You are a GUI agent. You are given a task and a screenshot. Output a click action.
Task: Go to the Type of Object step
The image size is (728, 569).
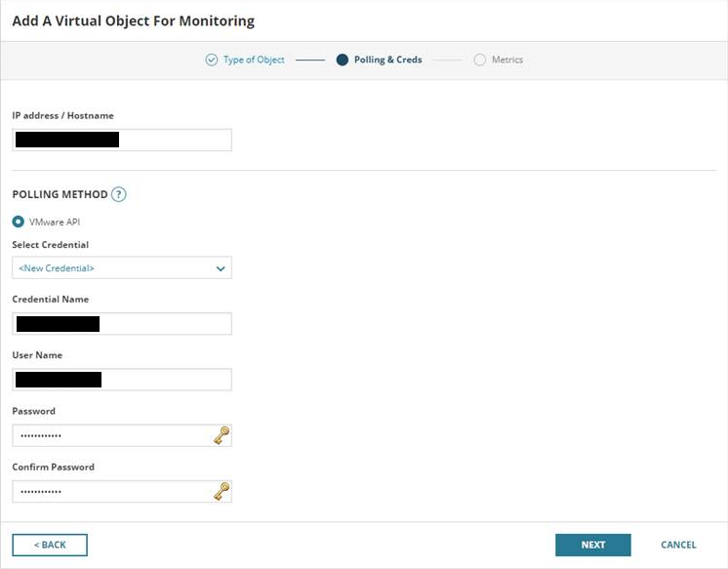pyautogui.click(x=254, y=60)
